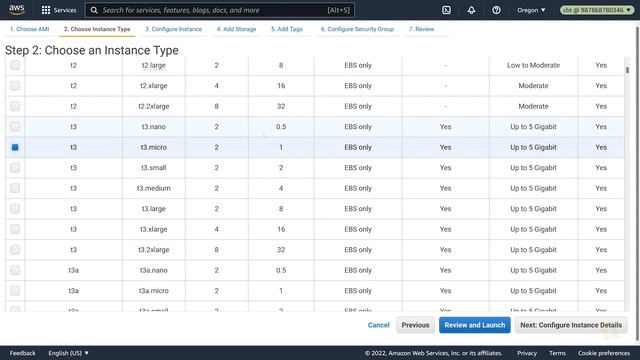This screenshot has height=360, width=640.
Task: Click the t2.2xlarge type name cell
Action: point(153,106)
